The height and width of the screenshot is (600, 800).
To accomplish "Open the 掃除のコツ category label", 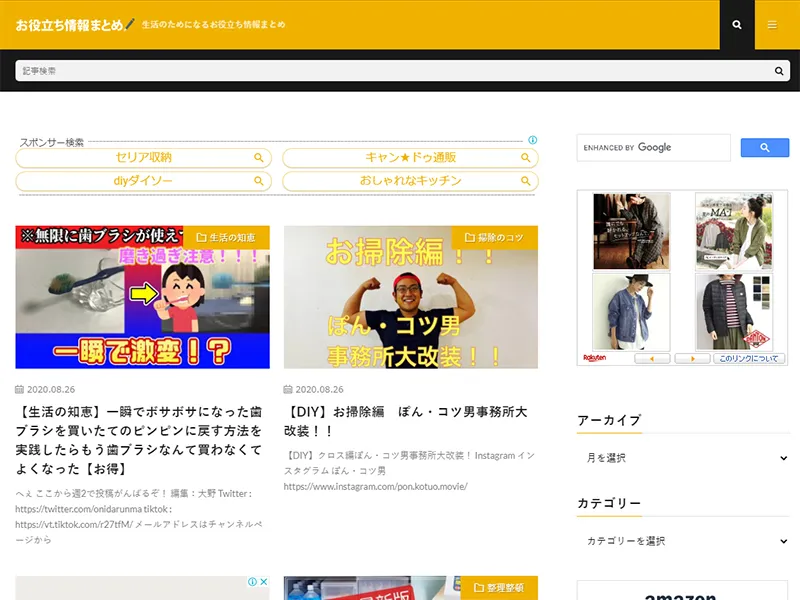I will point(494,238).
